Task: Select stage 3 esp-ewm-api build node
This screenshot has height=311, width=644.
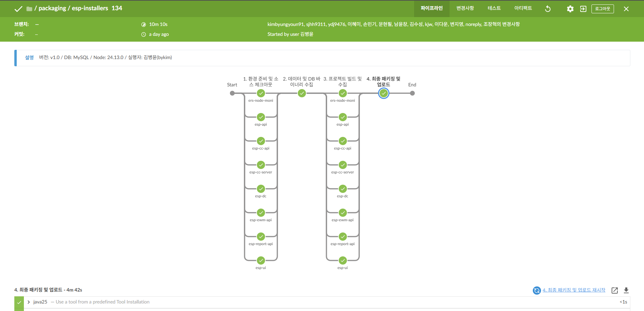Action: pyautogui.click(x=343, y=213)
